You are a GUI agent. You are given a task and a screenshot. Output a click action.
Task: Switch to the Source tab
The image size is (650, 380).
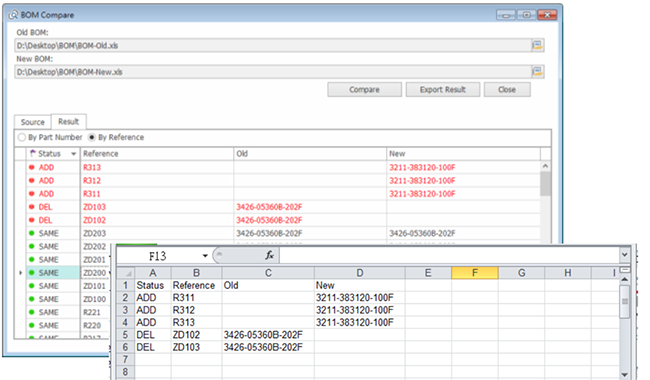tap(33, 122)
